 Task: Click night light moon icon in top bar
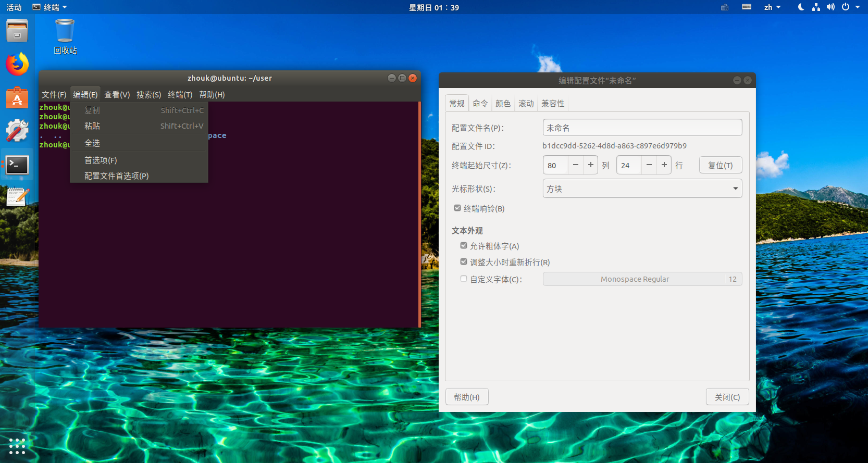[801, 7]
